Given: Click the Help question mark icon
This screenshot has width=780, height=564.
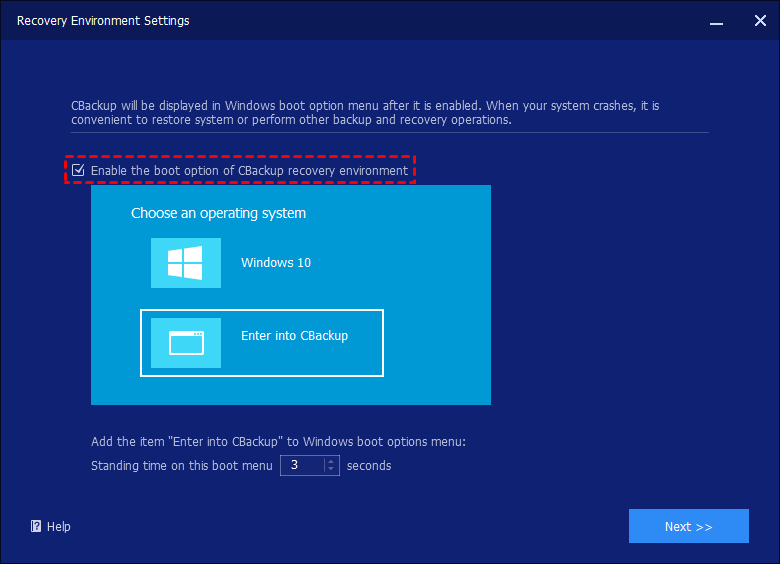Looking at the screenshot, I should 36,527.
